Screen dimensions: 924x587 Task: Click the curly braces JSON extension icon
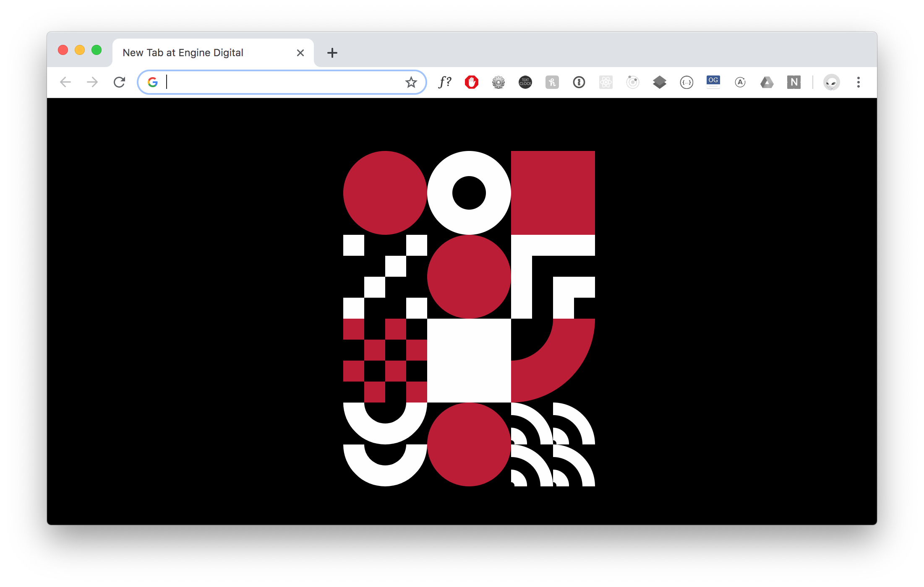pyautogui.click(x=686, y=82)
